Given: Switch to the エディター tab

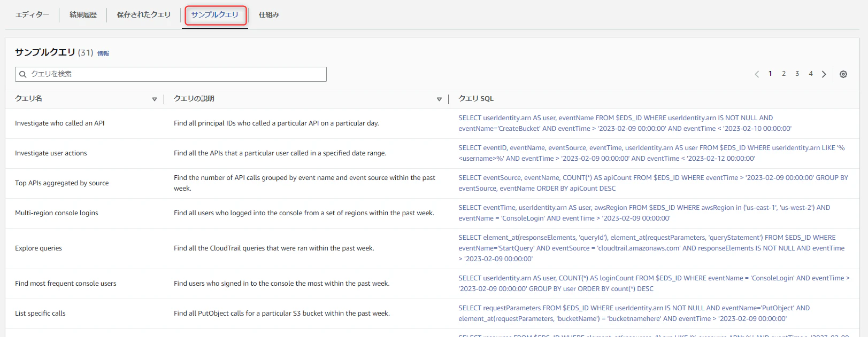Looking at the screenshot, I should 32,15.
